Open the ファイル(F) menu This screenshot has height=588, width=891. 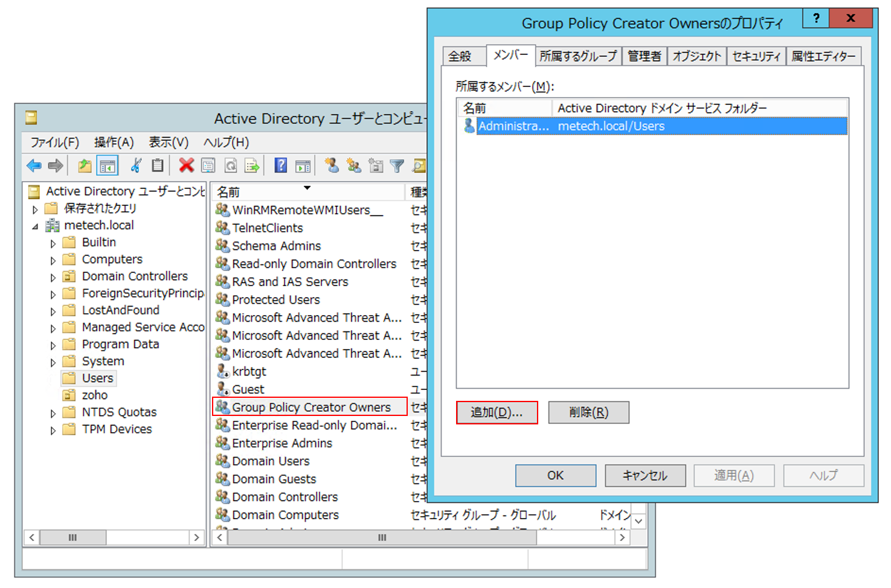(55, 142)
